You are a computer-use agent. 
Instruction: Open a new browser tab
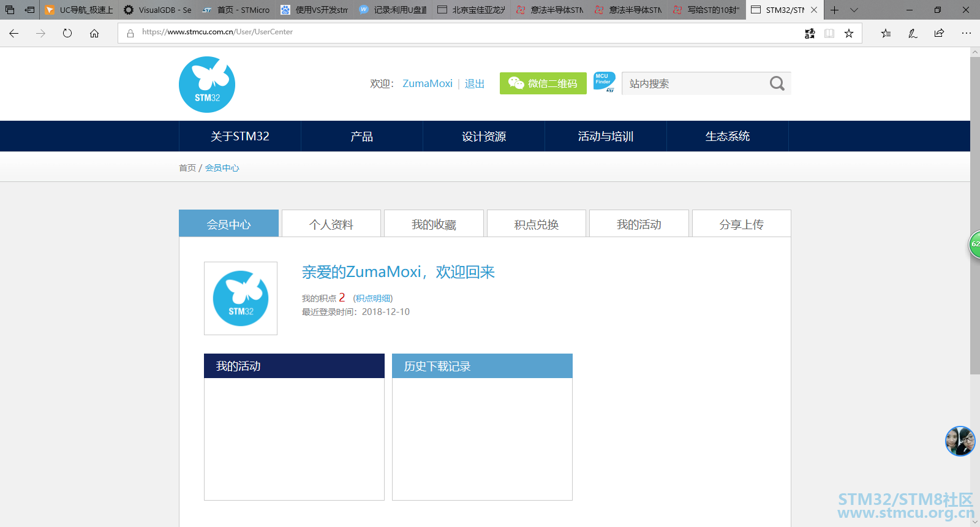point(834,10)
